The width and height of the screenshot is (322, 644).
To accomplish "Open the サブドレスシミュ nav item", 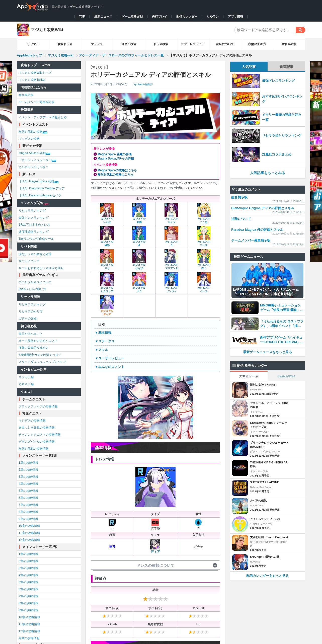I will (193, 44).
